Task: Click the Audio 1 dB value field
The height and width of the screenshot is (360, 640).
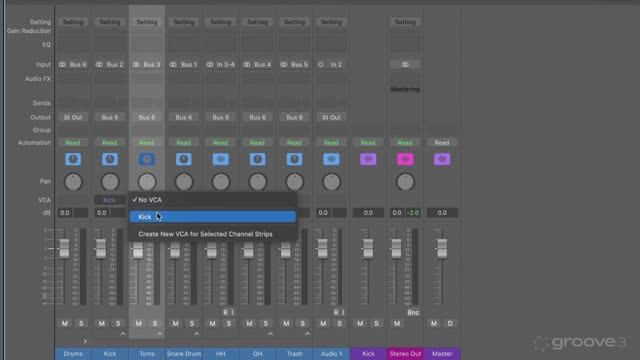Action: coord(323,213)
